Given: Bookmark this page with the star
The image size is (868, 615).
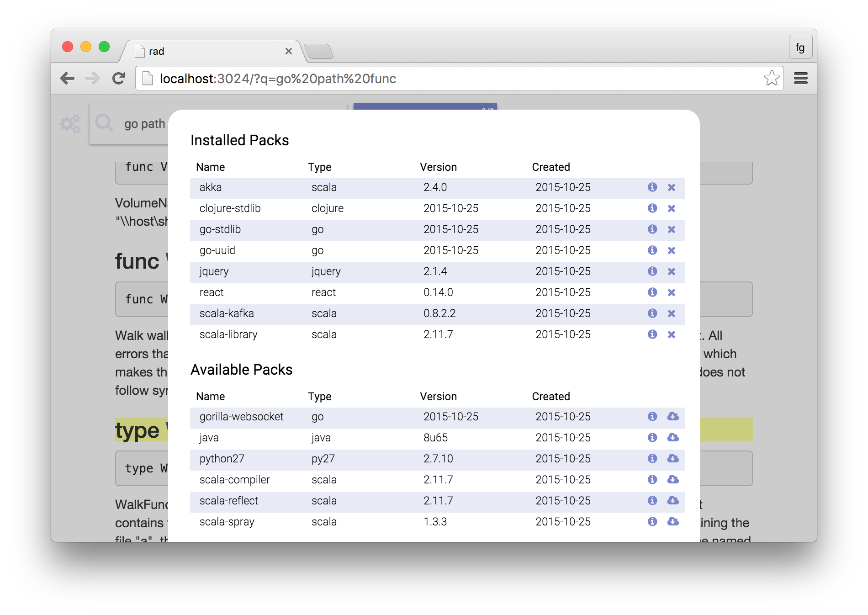Looking at the screenshot, I should 772,78.
